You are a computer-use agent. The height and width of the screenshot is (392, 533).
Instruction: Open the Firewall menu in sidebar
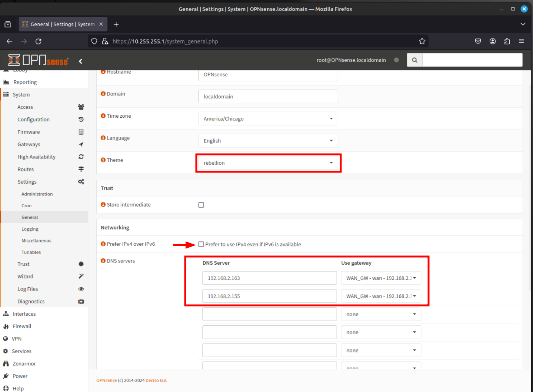22,326
